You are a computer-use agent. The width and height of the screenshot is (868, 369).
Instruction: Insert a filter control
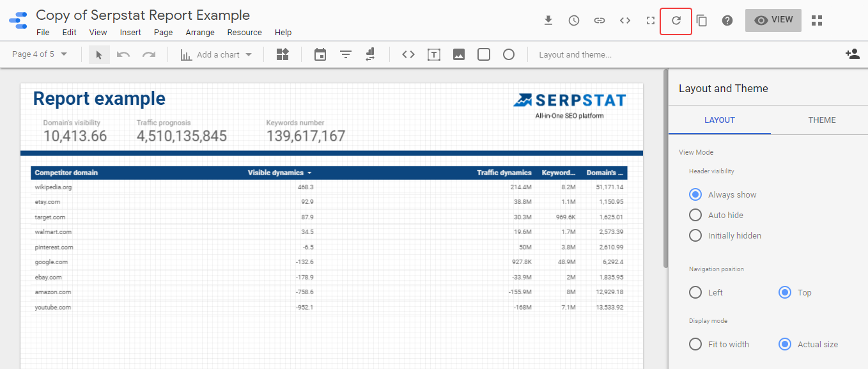(346, 54)
